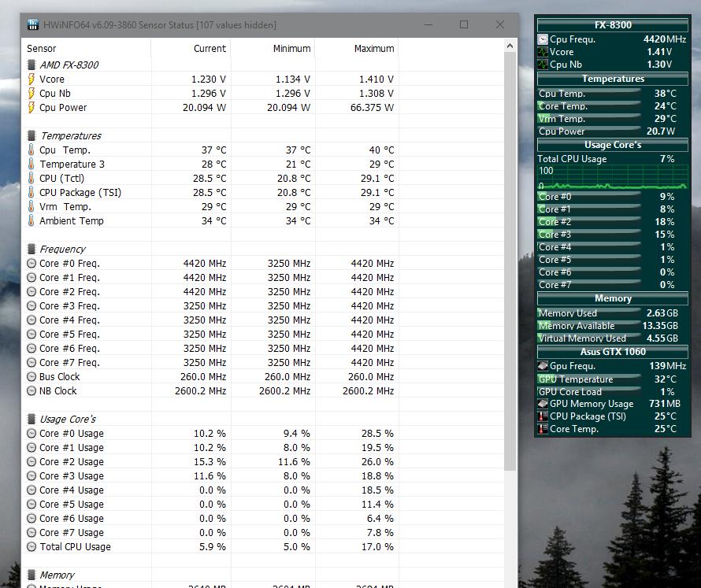This screenshot has height=588, width=701.
Task: Click the thermometer icon beside Ambient Temp
Action: pos(32,220)
